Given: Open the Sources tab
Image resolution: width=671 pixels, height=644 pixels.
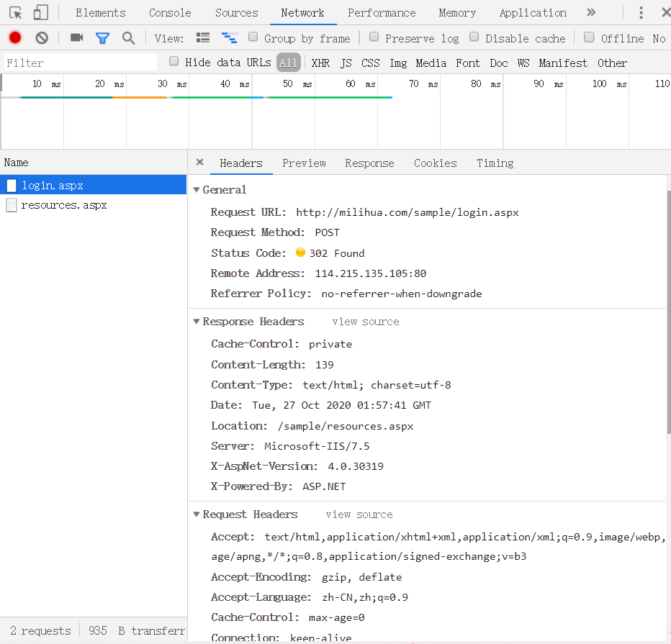Looking at the screenshot, I should (x=237, y=13).
